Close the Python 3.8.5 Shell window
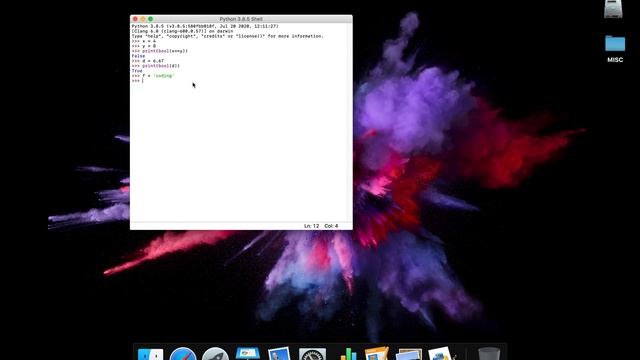This screenshot has height=360, width=640. pos(136,19)
